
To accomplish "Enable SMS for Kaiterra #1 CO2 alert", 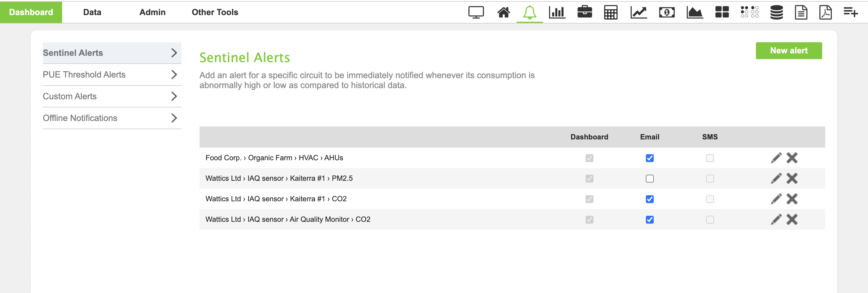I will pos(710,199).
